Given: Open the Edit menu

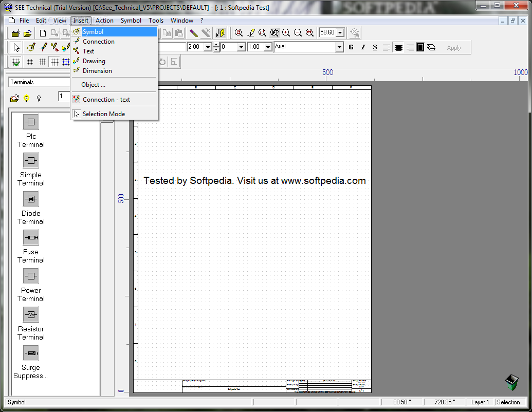Looking at the screenshot, I should (41, 21).
